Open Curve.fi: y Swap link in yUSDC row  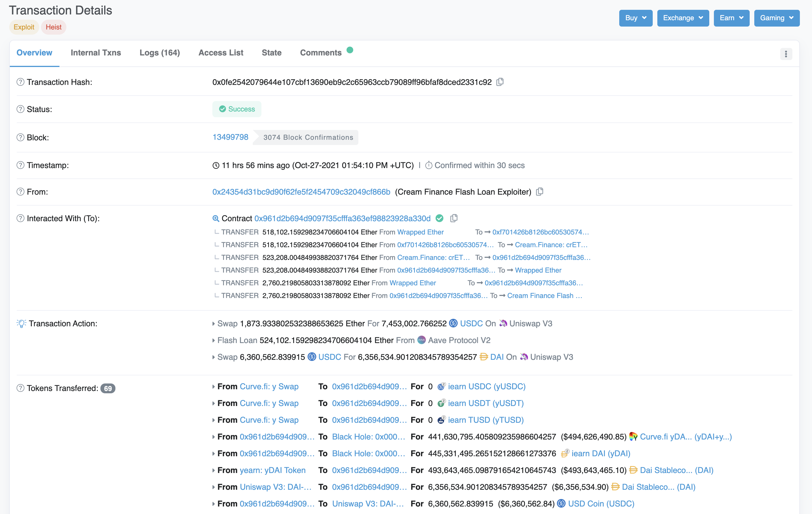coord(269,386)
